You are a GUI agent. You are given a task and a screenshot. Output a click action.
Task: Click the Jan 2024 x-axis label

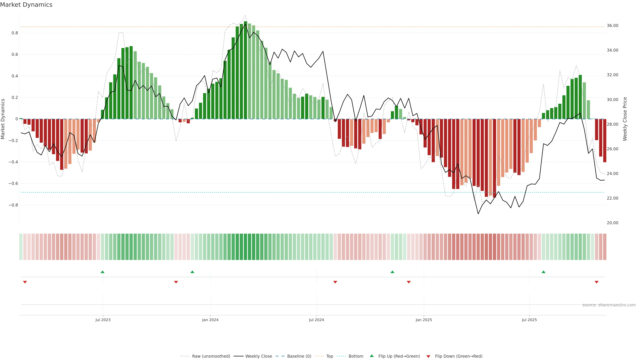210,320
